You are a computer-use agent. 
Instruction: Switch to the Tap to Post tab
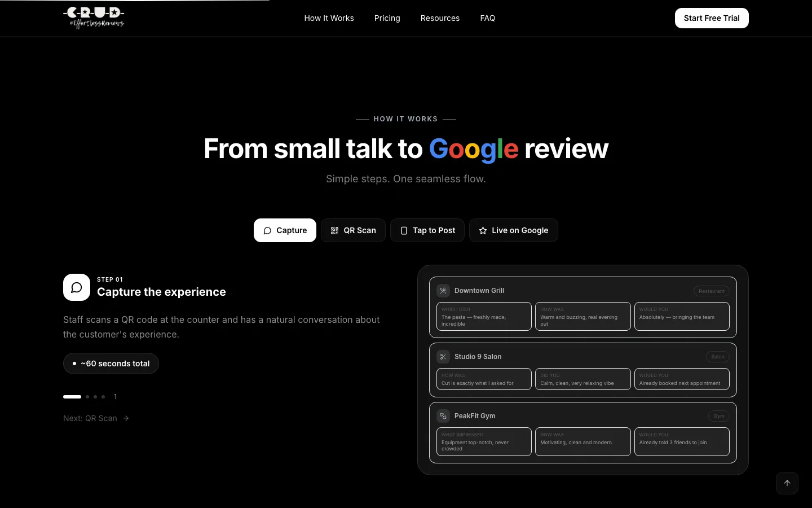pos(427,230)
